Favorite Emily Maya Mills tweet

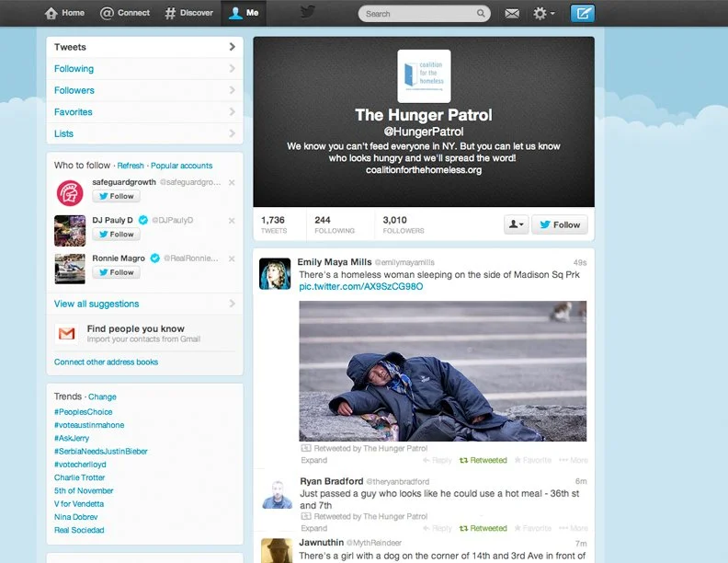532,460
